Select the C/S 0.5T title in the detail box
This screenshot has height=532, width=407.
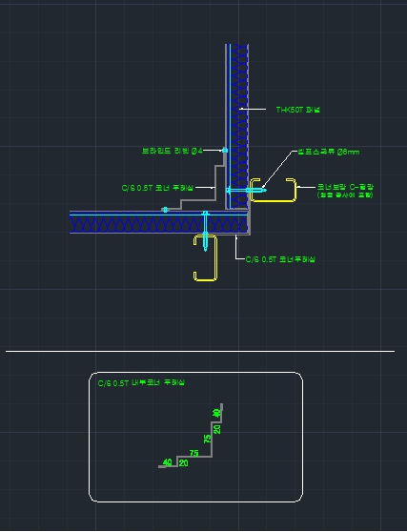tap(141, 383)
